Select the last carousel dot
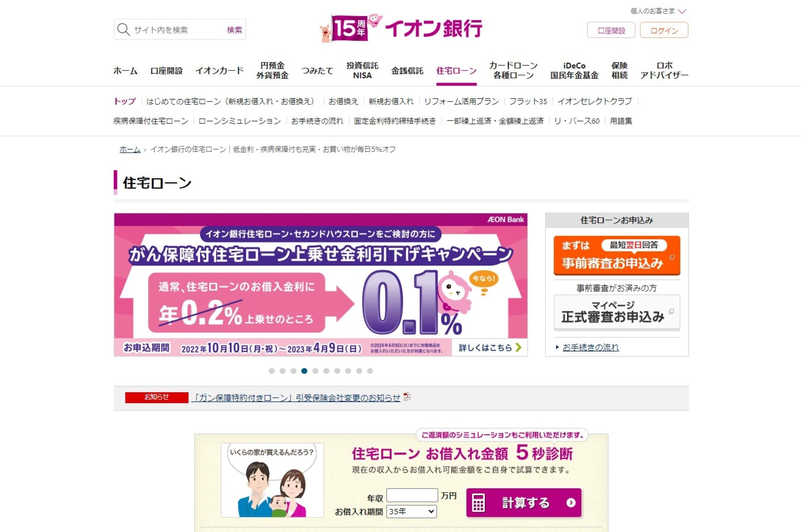This screenshot has width=801, height=532. click(370, 371)
